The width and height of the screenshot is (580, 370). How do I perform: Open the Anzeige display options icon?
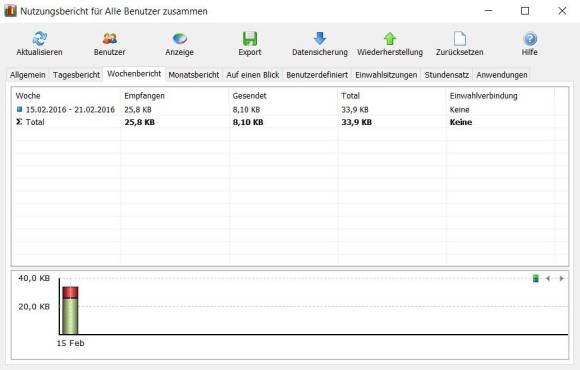pos(179,38)
